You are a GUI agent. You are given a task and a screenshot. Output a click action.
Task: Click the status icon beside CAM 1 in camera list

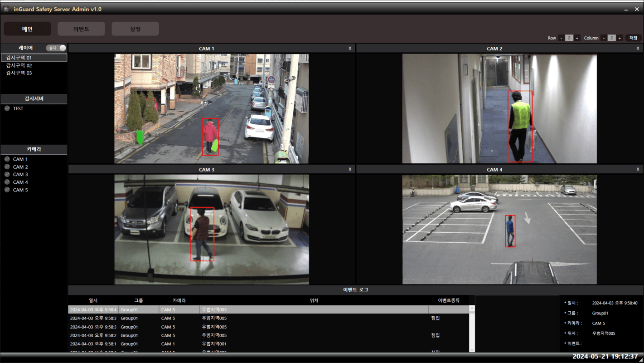point(7,159)
